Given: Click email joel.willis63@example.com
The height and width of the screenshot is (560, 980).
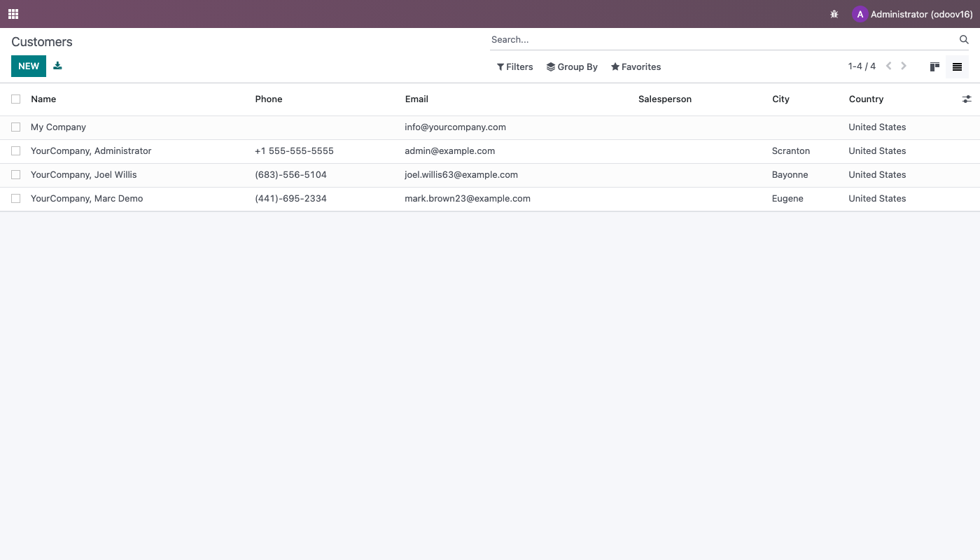Looking at the screenshot, I should coord(461,175).
